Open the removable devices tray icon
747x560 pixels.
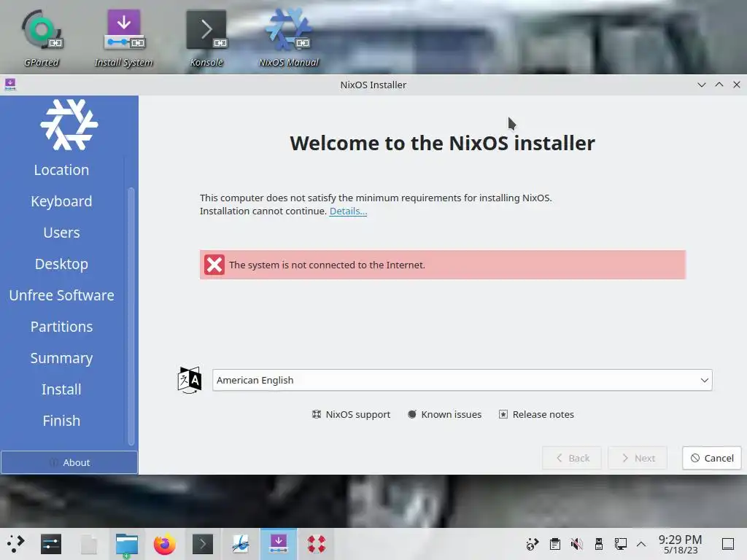[599, 544]
